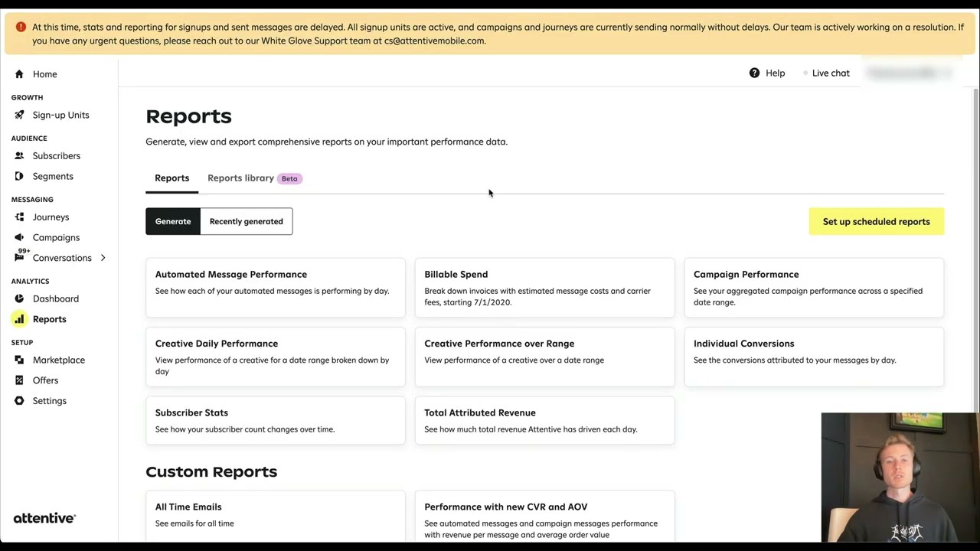Click the Offers tag icon

[x=19, y=380]
